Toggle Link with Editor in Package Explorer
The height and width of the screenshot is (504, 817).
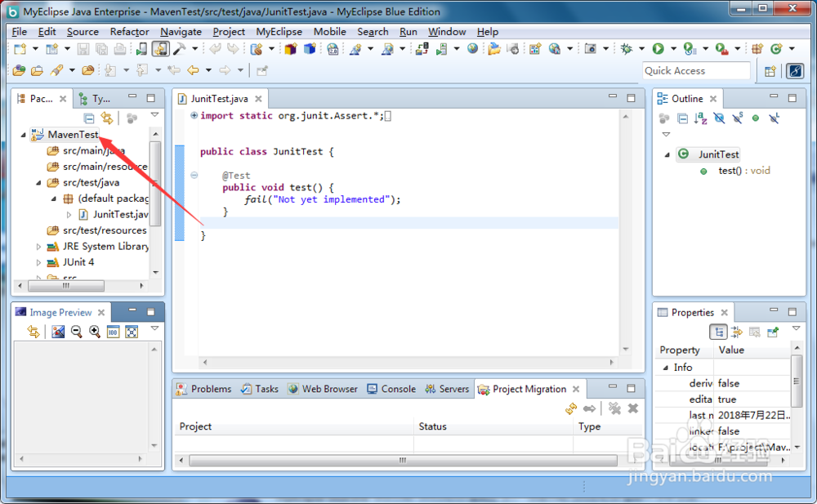coord(107,118)
